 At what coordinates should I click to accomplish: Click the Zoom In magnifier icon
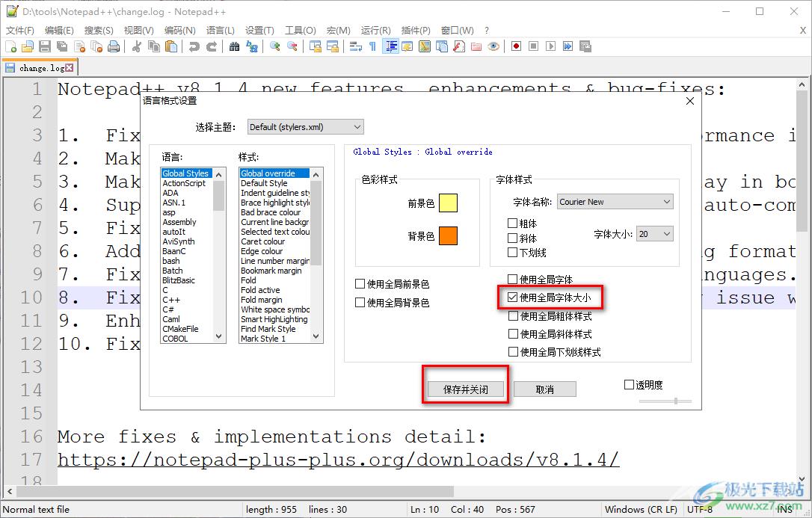pos(275,46)
